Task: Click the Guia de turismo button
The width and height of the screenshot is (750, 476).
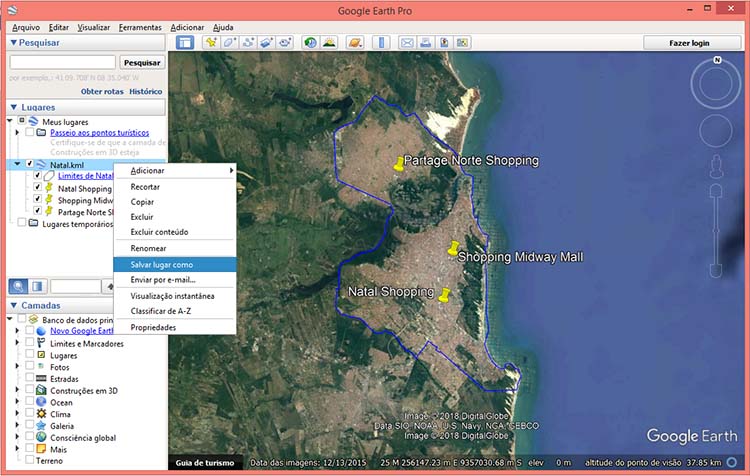Action: click(205, 462)
